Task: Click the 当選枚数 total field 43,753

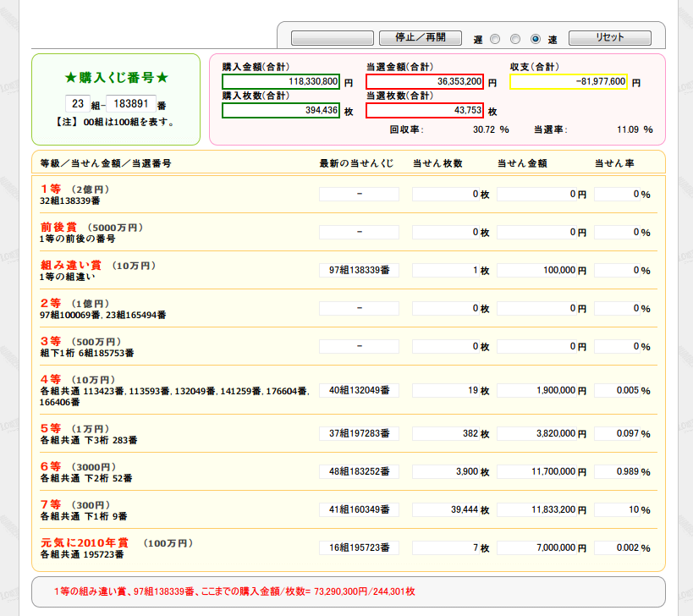Action: [x=425, y=111]
